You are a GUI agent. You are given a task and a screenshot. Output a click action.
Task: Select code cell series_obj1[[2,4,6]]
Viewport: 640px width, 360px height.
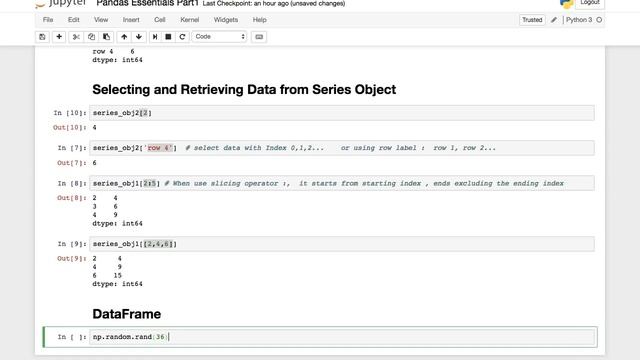pyautogui.click(x=342, y=244)
